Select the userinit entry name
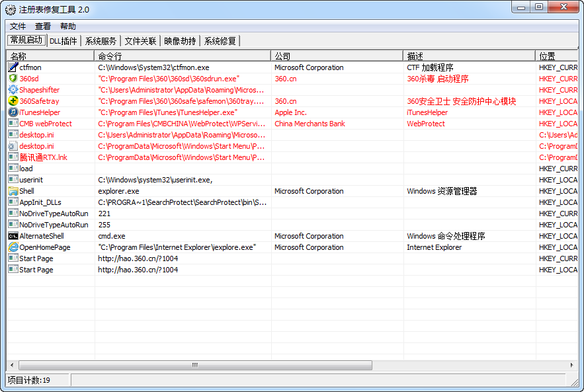The width and height of the screenshot is (584, 392). (x=31, y=180)
